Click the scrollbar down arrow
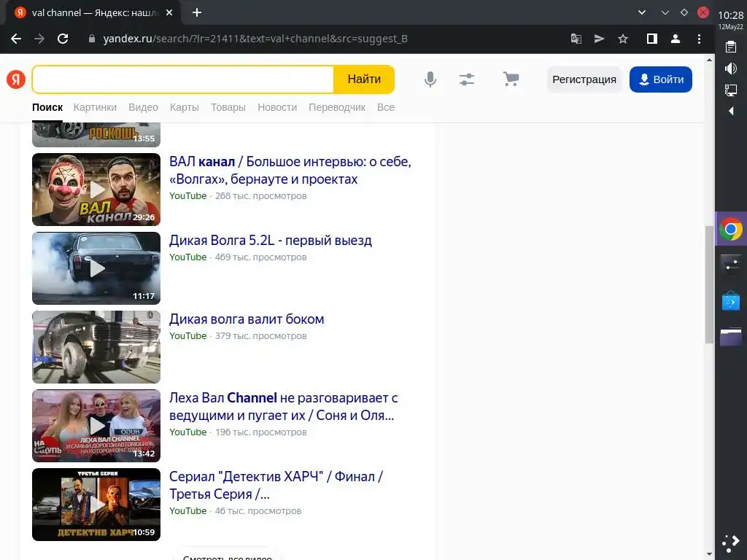The width and height of the screenshot is (747, 560). click(709, 554)
